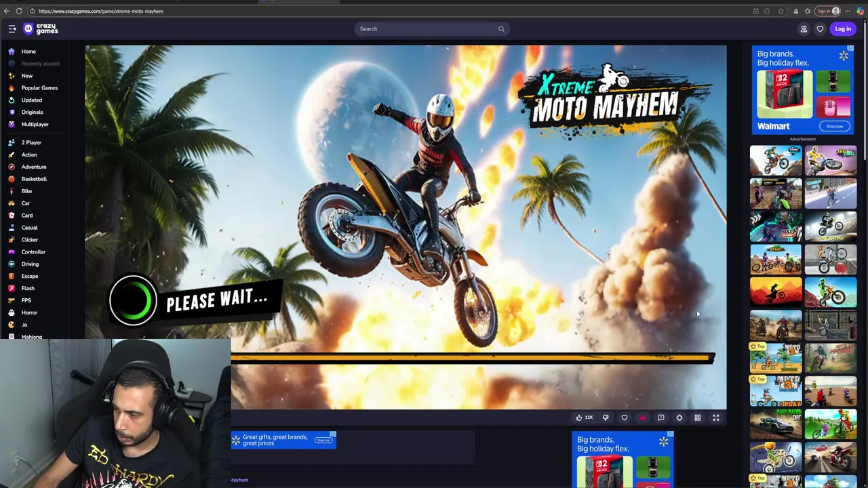Focus the Search input field
Screen dimensions: 868x488
click(431, 28)
